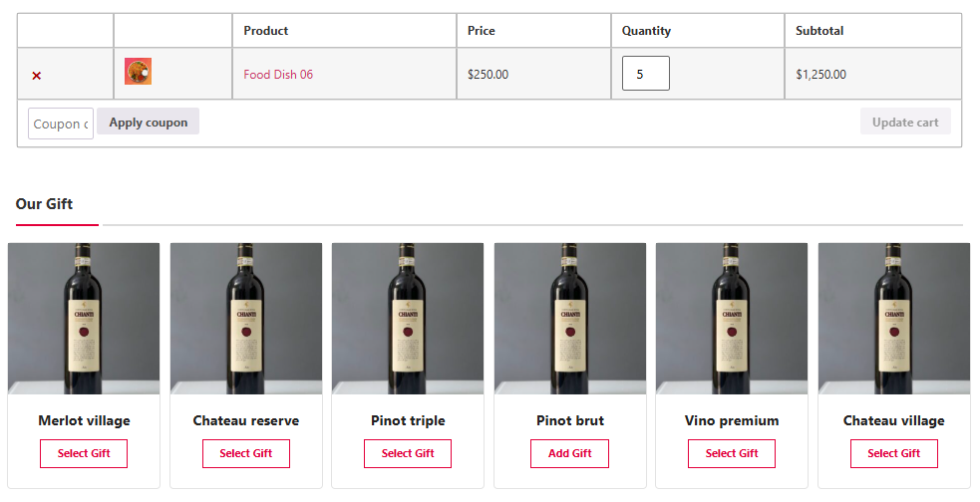Viewport: 980px width, 502px height.
Task: Select Gift for Chateau village
Action: pyautogui.click(x=894, y=453)
